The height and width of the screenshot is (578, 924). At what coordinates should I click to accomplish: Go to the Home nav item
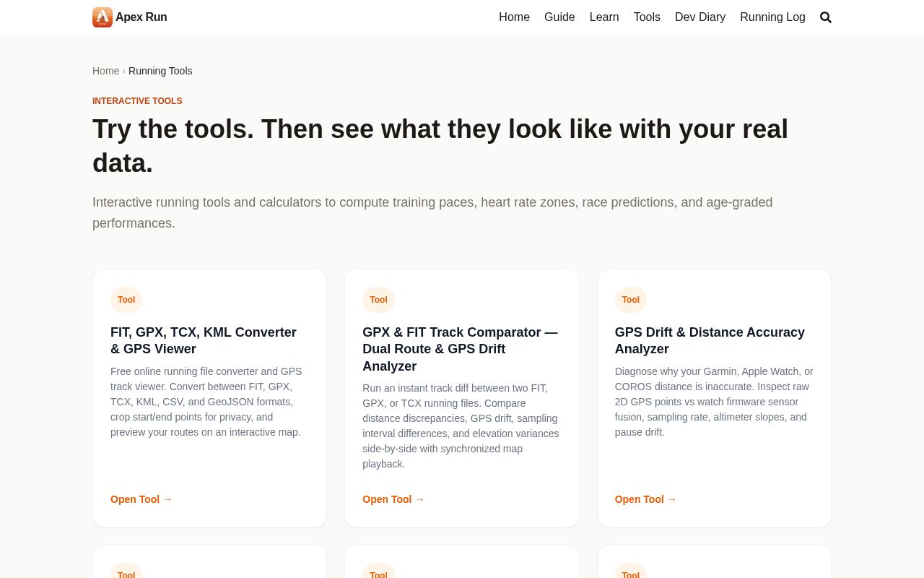click(x=514, y=17)
